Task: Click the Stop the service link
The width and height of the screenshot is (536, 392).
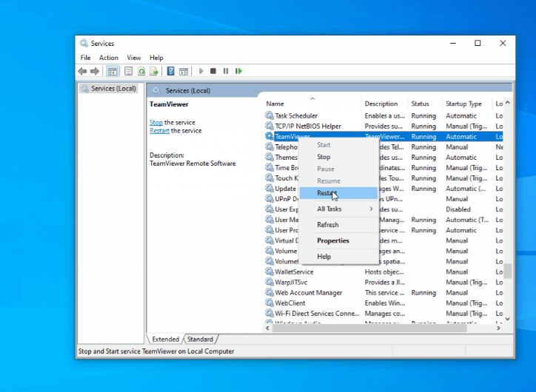Action: (156, 122)
